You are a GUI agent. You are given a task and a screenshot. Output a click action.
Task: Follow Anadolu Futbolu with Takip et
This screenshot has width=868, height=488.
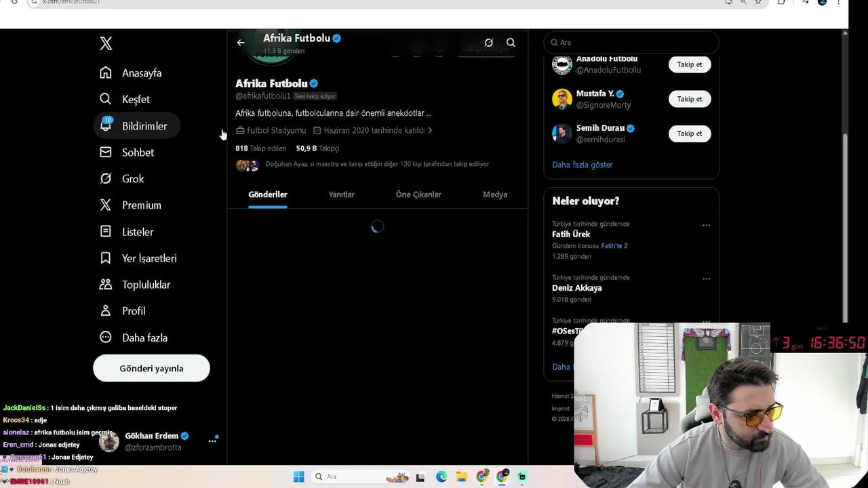click(690, 64)
